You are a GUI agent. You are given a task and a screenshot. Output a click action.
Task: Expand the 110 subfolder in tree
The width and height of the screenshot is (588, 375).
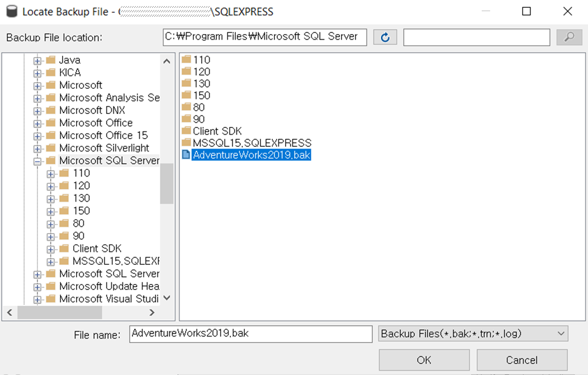(51, 174)
